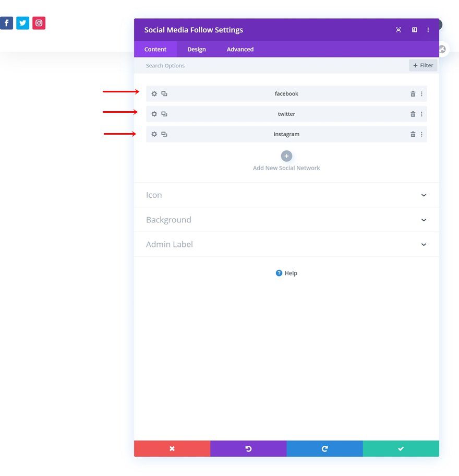The width and height of the screenshot is (459, 476).
Task: Open more options for the twitter item
Action: tap(421, 114)
